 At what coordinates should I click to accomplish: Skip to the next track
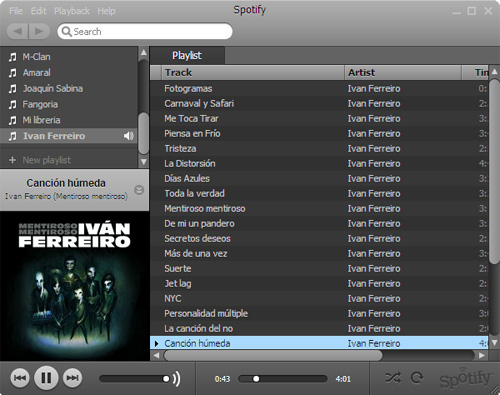(x=72, y=378)
